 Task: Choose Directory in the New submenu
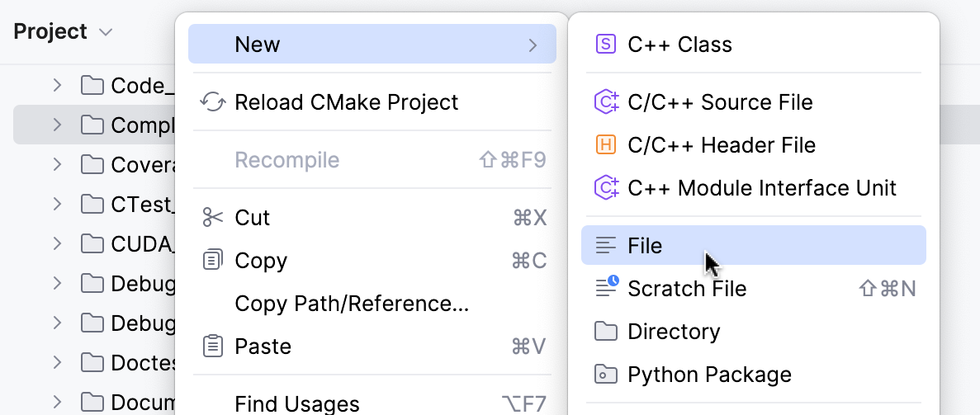(x=674, y=332)
